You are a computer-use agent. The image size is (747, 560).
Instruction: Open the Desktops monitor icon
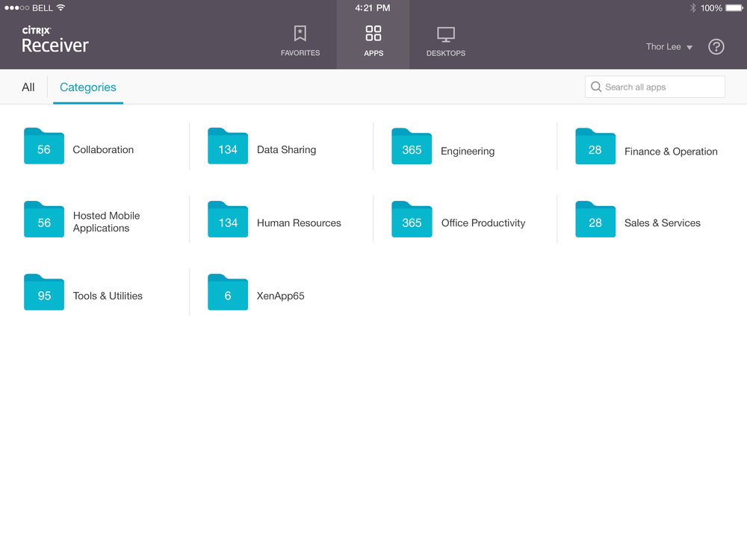(446, 35)
